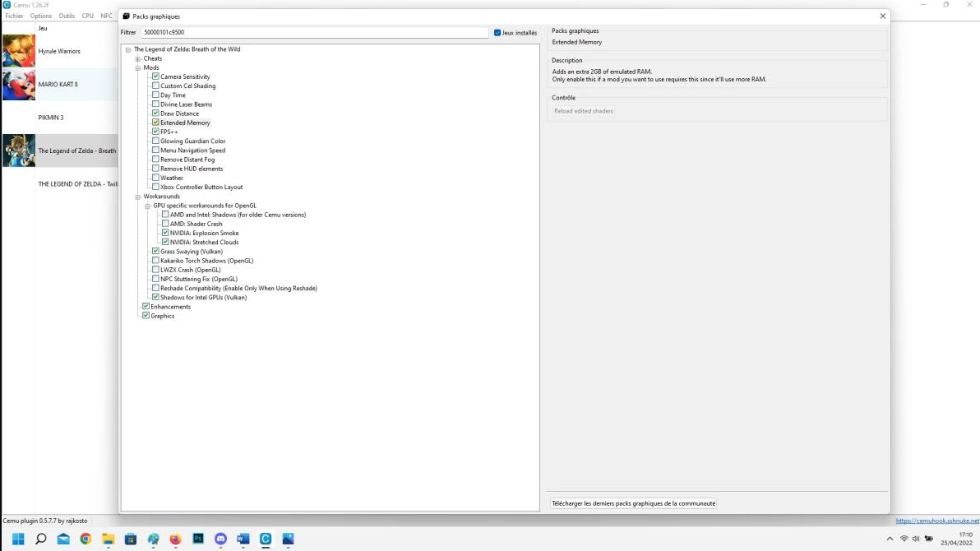Collapse the Workarounds tree node
The height and width of the screenshot is (551, 980).
(138, 197)
